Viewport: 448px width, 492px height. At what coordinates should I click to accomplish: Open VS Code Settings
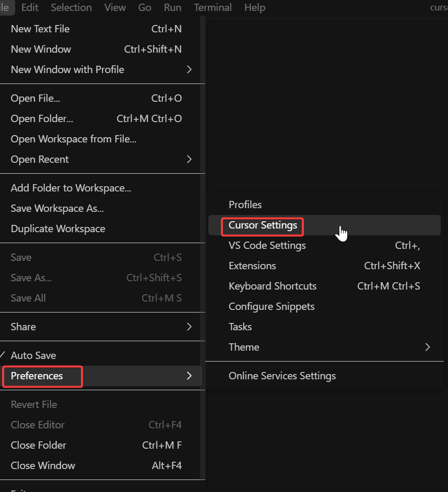click(x=267, y=246)
